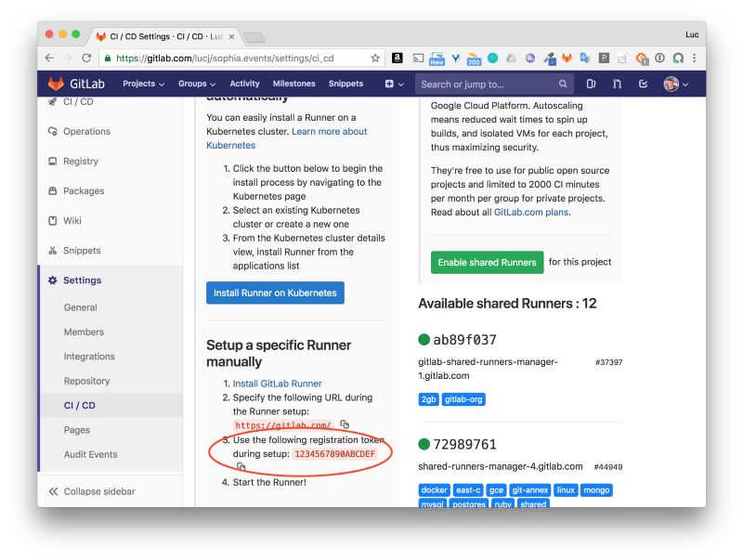Click the P extension icon
This screenshot has width=743, height=560.
pyautogui.click(x=604, y=58)
